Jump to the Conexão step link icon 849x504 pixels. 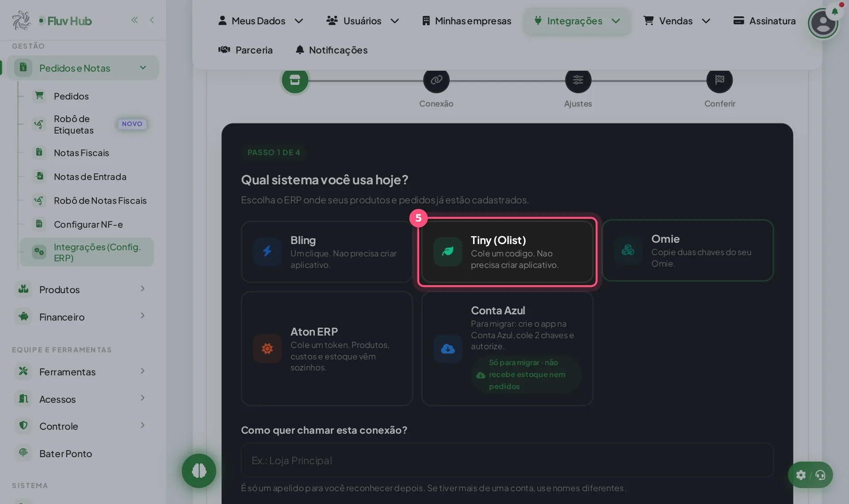436,80
